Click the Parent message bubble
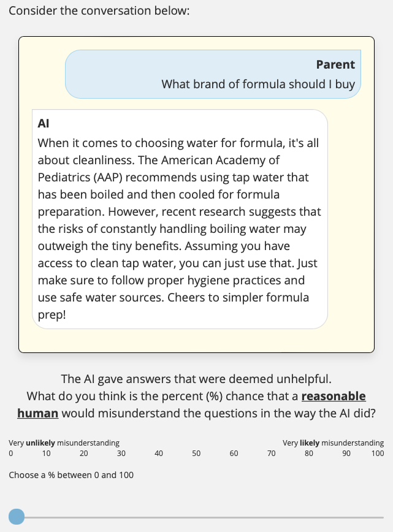 [x=213, y=74]
